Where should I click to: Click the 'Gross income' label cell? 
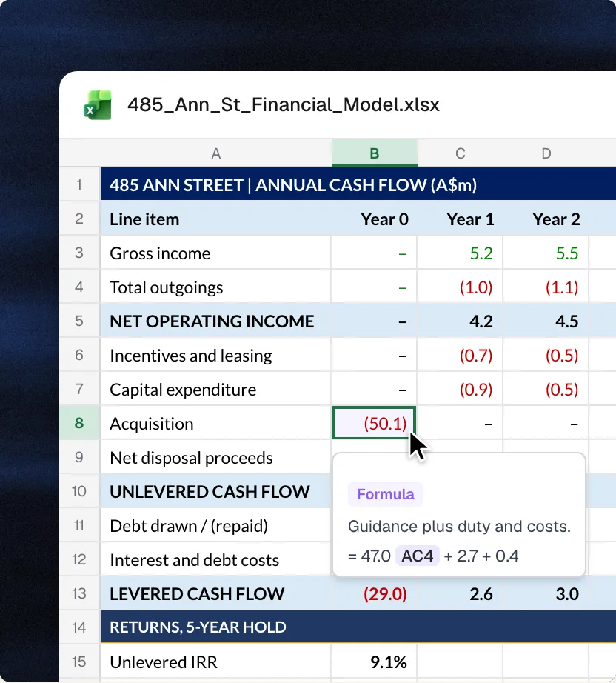[215, 253]
